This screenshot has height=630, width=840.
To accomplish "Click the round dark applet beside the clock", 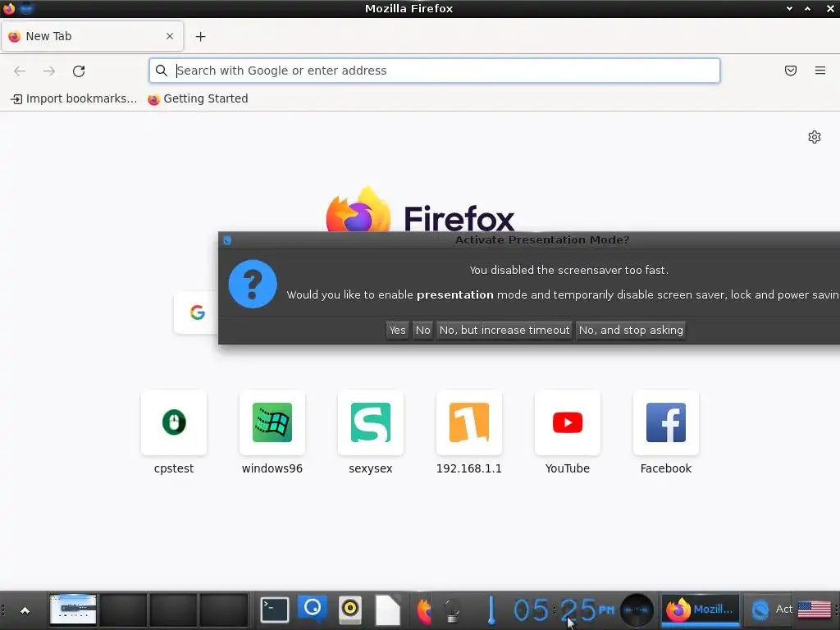I will 637,609.
